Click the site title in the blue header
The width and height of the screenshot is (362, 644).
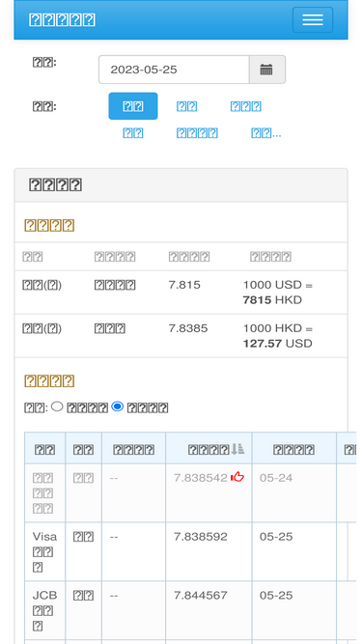click(62, 19)
